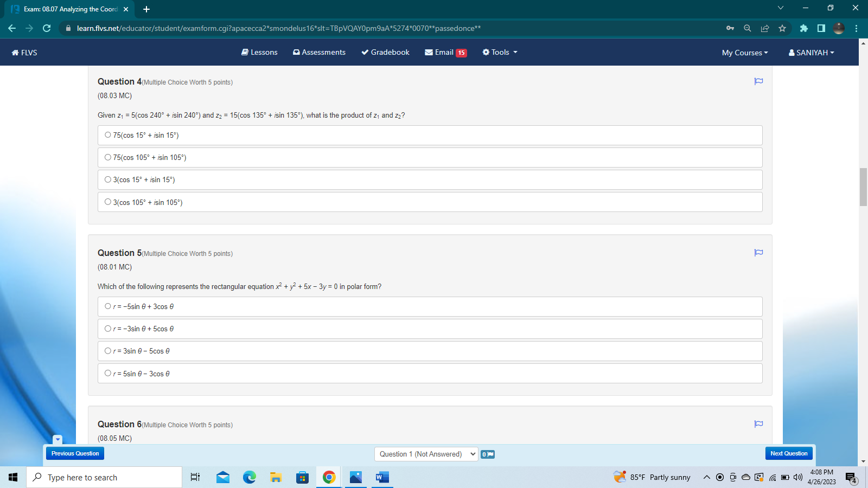Bookmark this page with star icon
868x488 pixels.
pyautogui.click(x=782, y=28)
